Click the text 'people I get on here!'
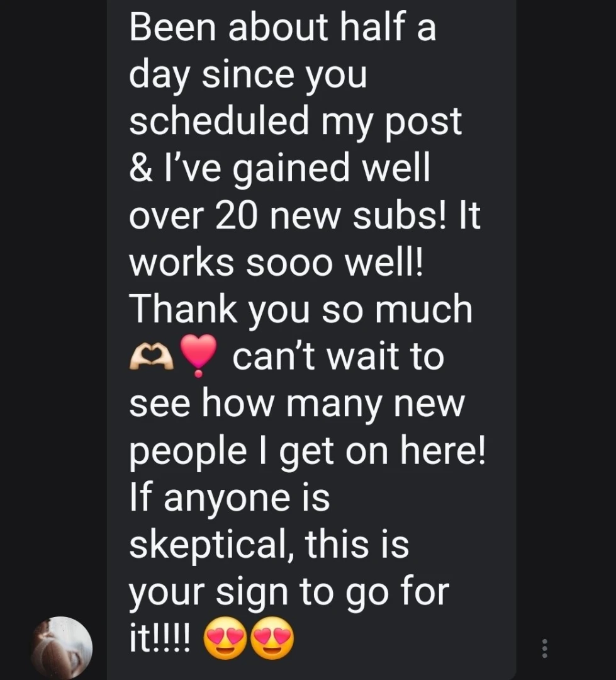This screenshot has width=616, height=680. [307, 452]
